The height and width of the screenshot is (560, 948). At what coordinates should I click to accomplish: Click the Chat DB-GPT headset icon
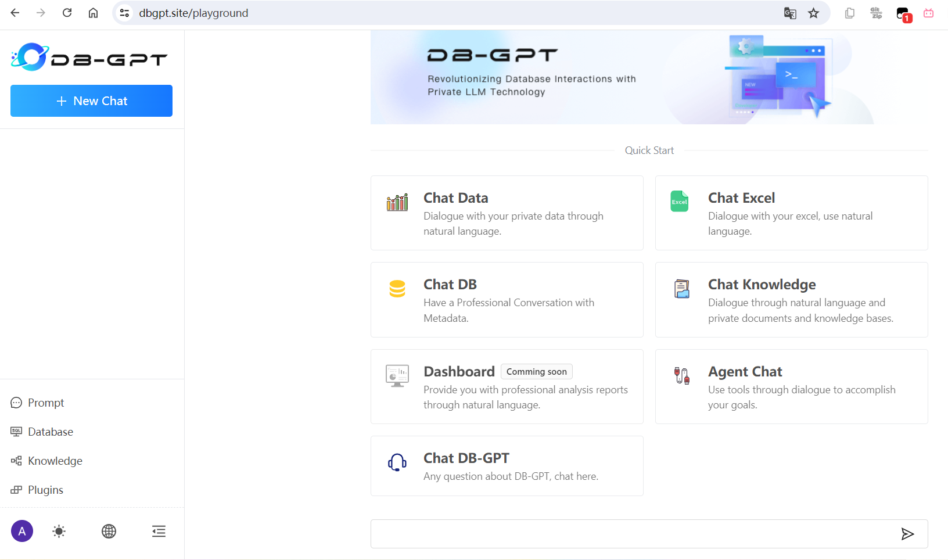point(397,462)
